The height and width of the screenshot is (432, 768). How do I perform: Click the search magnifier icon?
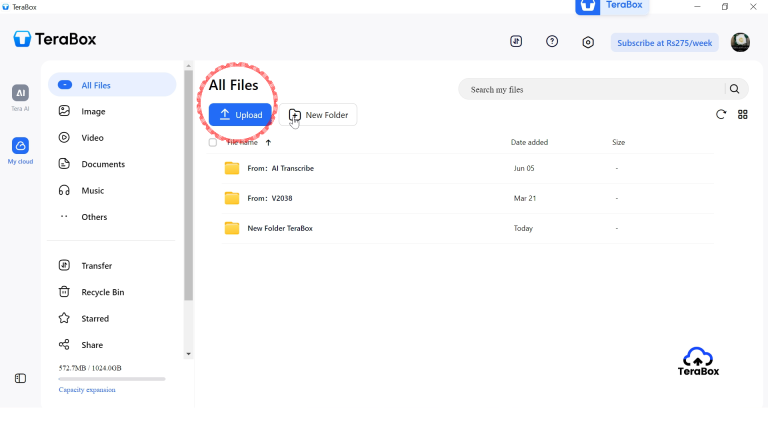(x=735, y=89)
